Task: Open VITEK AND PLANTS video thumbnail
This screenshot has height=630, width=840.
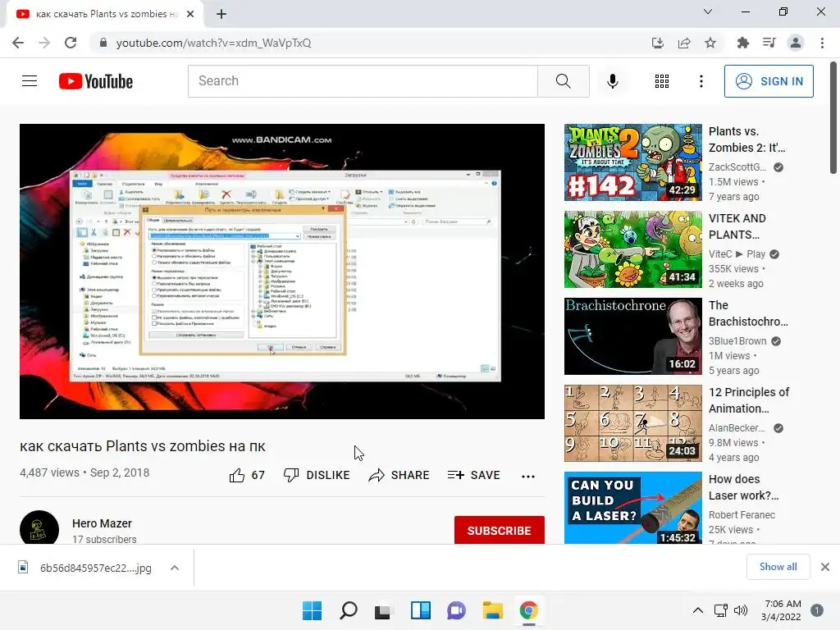Action: [x=632, y=249]
